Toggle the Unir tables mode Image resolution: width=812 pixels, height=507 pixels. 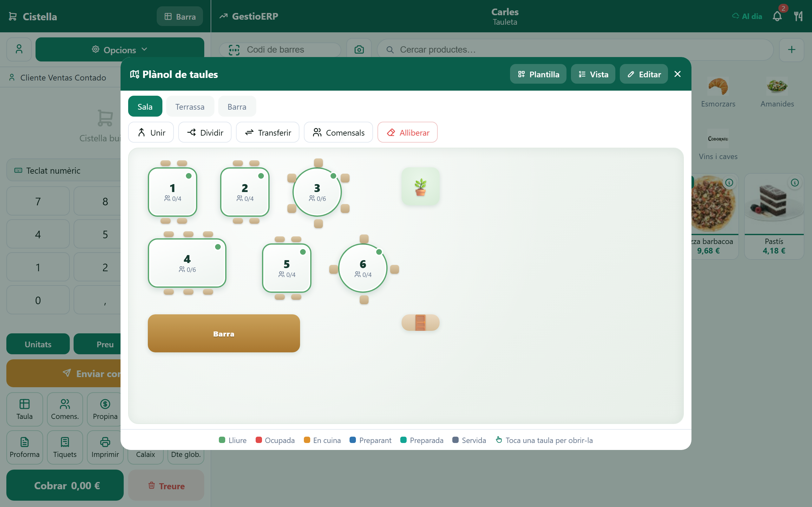[x=151, y=132]
